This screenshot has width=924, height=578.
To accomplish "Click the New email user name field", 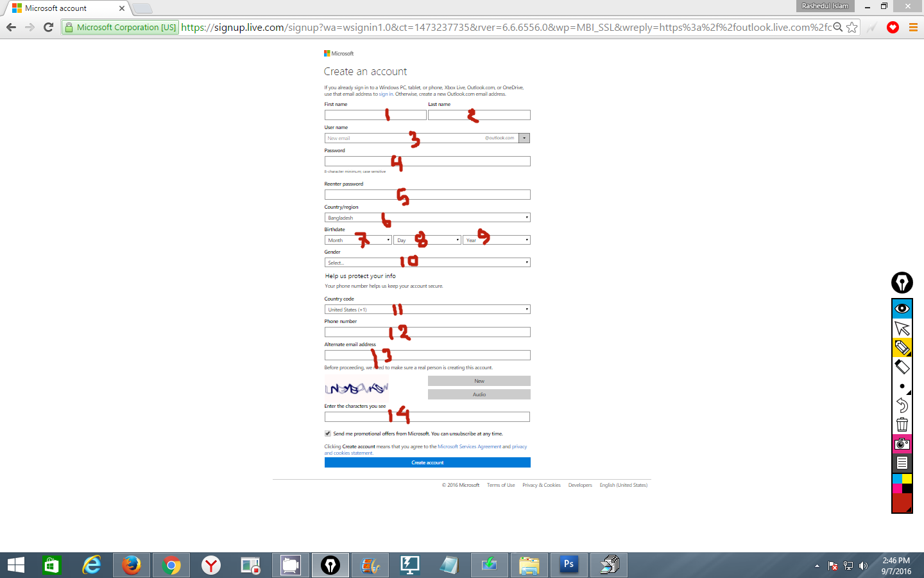I will [x=422, y=138].
